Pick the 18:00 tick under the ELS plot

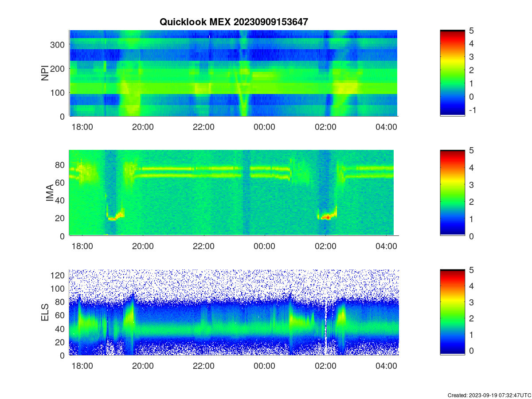(x=82, y=366)
